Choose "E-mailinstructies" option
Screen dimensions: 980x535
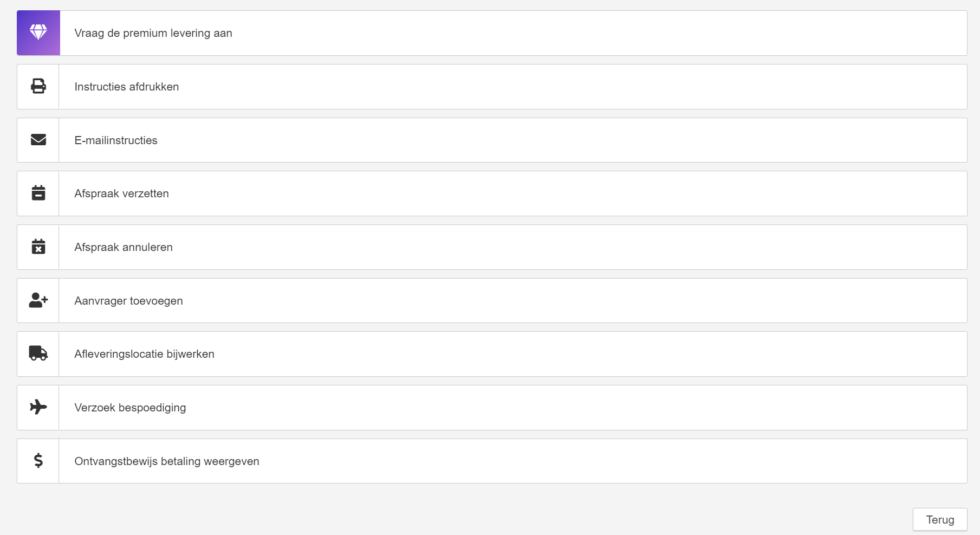pyautogui.click(x=116, y=140)
